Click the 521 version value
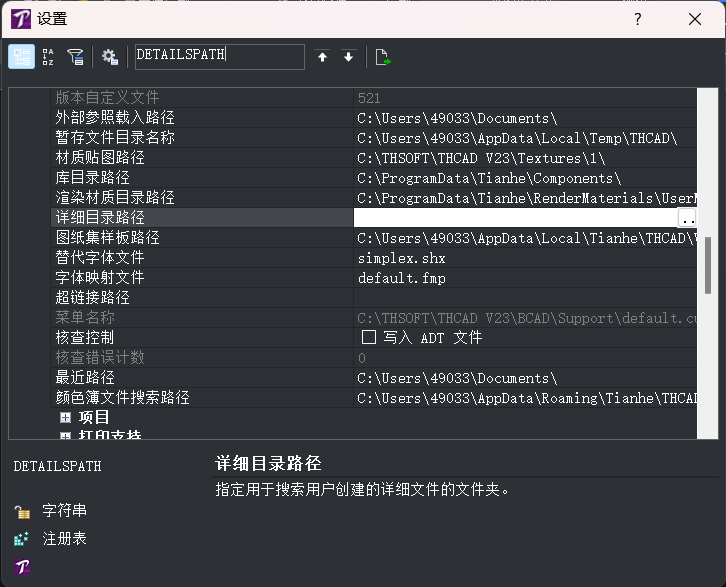This screenshot has height=587, width=726. [369, 98]
